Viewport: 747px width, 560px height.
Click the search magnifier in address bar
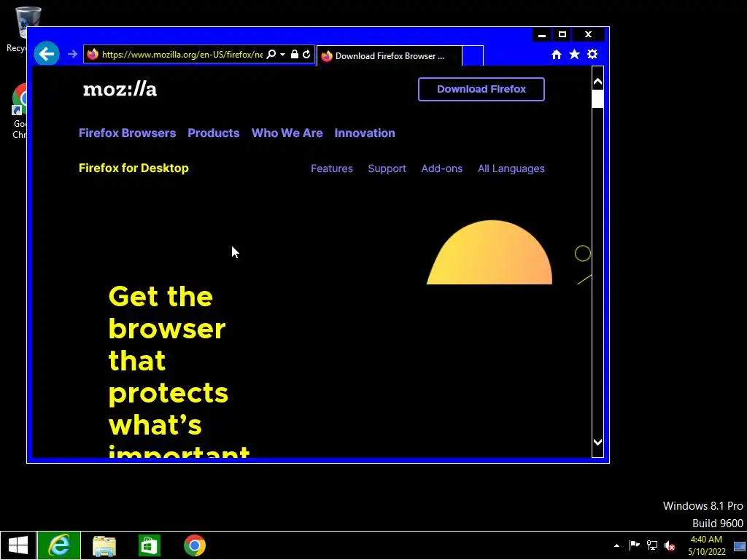[x=271, y=54]
